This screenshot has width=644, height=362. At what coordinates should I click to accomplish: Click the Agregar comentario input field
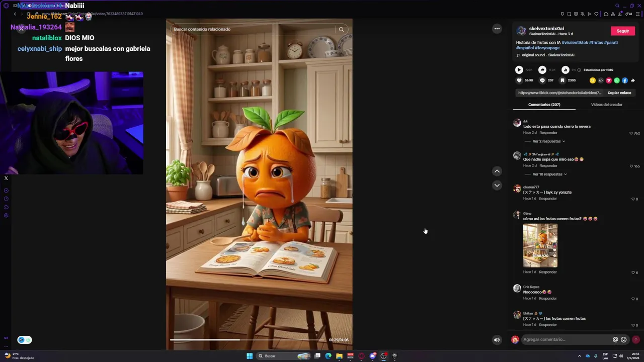(x=566, y=340)
